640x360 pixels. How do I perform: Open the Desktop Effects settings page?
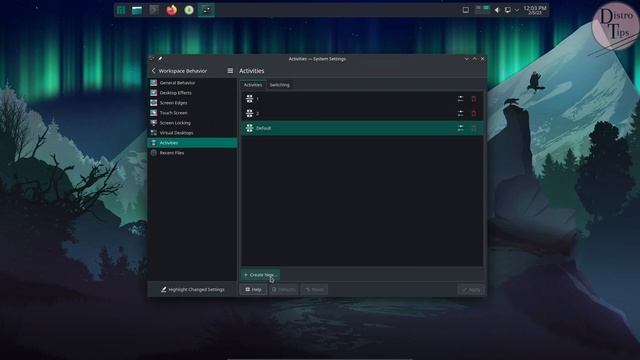tap(192, 93)
